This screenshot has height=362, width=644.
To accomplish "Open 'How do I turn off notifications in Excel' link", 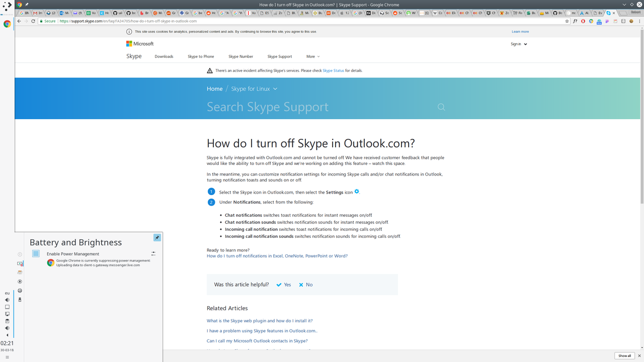I will (x=277, y=256).
